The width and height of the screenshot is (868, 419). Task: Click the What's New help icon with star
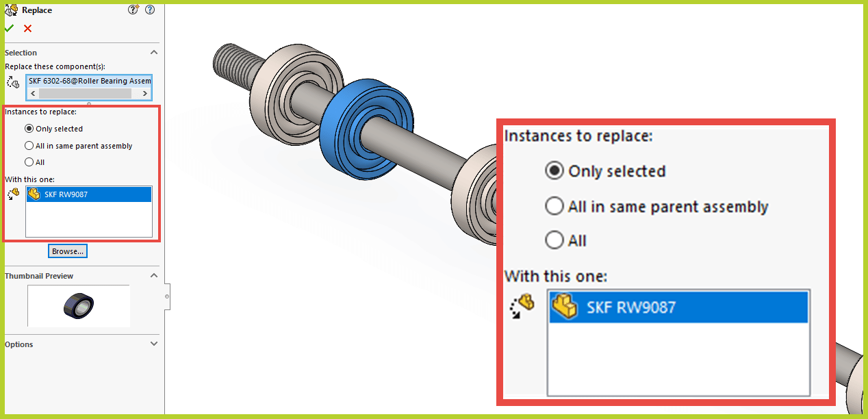[133, 9]
